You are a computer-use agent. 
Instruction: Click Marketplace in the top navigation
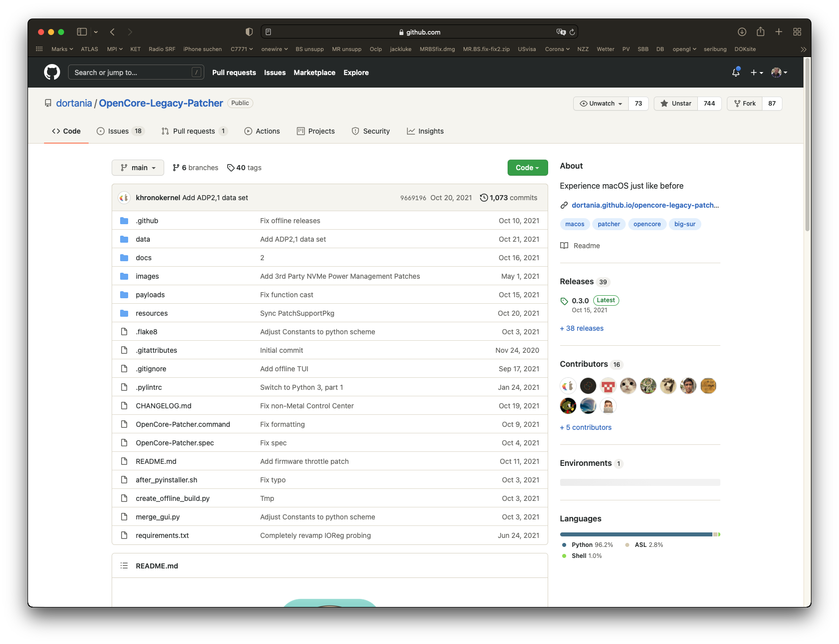click(314, 73)
